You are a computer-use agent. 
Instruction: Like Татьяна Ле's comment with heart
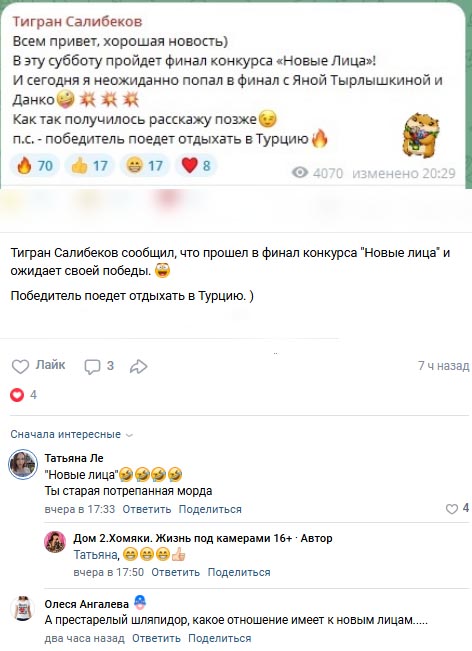[452, 509]
